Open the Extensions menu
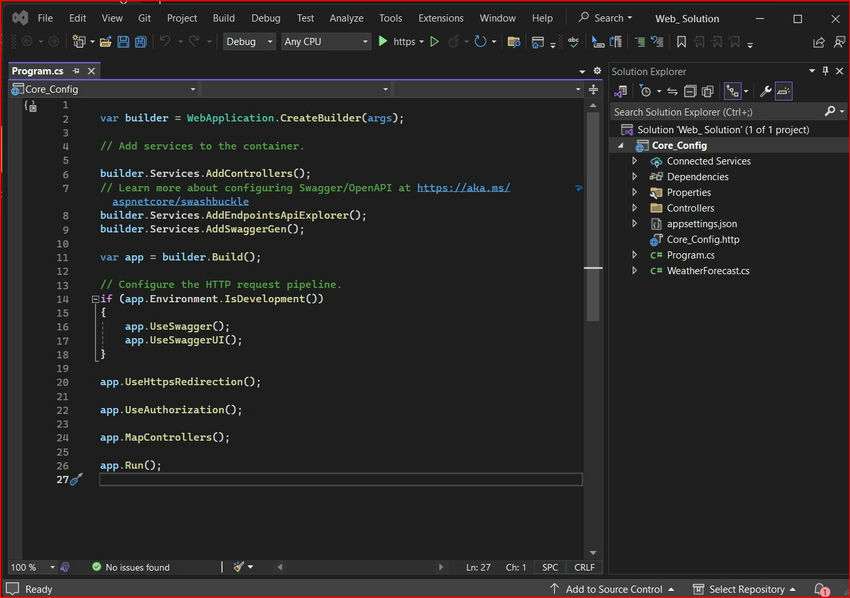Image resolution: width=850 pixels, height=598 pixels. pos(440,18)
